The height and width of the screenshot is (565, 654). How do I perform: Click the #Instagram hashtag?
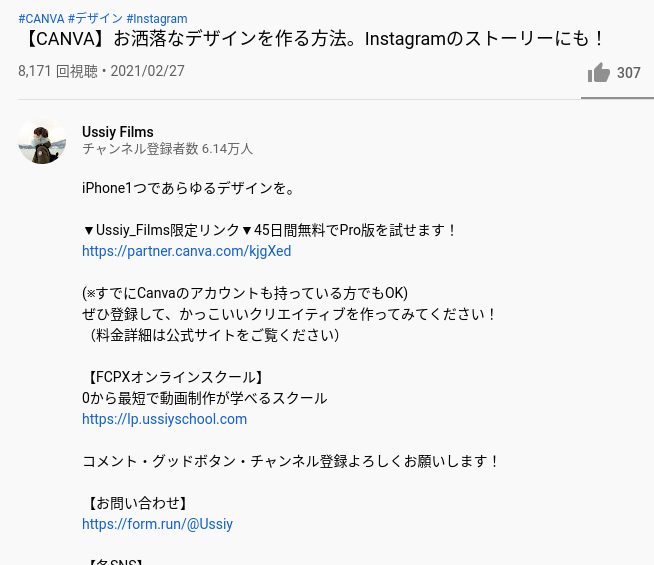(x=157, y=19)
